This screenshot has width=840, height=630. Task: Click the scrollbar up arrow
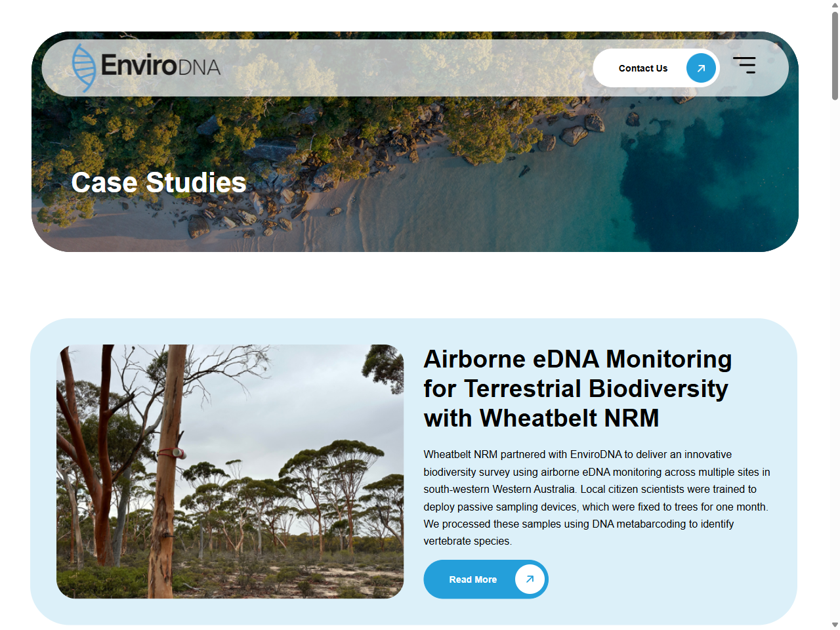pyautogui.click(x=835, y=5)
